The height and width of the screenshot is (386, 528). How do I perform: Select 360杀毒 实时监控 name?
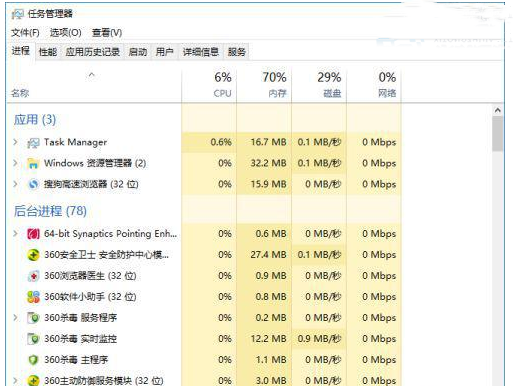pos(80,339)
